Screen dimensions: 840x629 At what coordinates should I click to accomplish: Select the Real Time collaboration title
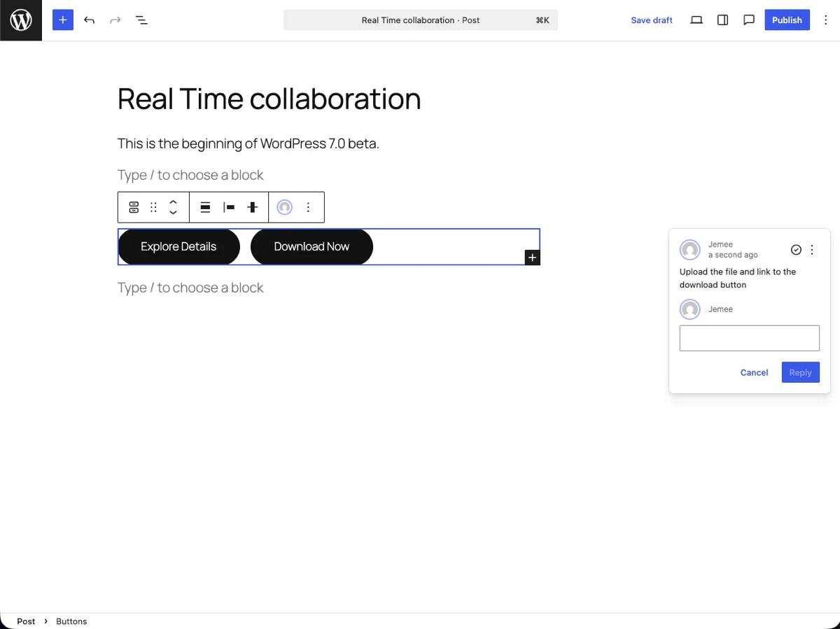tap(269, 99)
